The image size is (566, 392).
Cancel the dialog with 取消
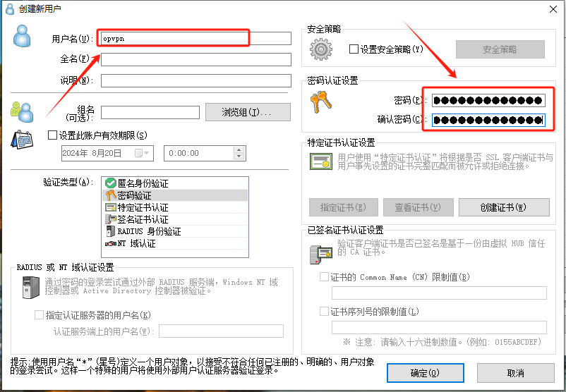(x=515, y=372)
